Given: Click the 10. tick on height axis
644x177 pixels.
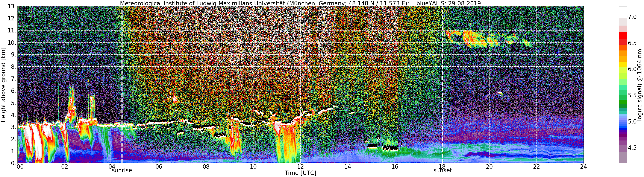Looking at the screenshot, I should click(12, 43).
